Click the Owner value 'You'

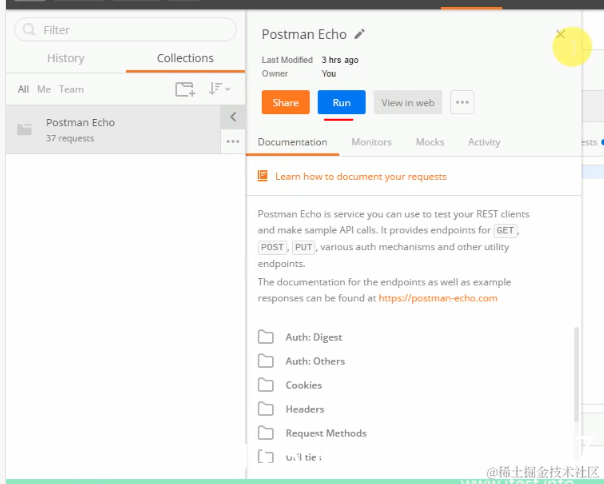(x=329, y=74)
